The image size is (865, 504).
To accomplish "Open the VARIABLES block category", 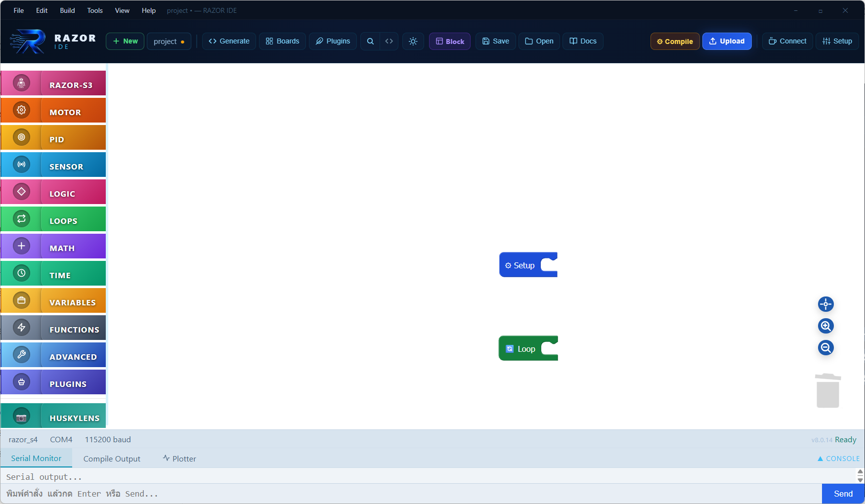I will (53, 300).
